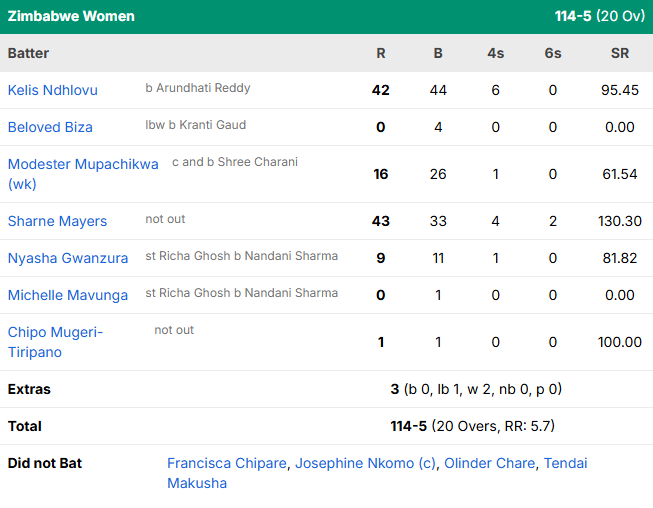
Task: Select dismissal text lbw b Kranti Gaud
Action: [195, 125]
